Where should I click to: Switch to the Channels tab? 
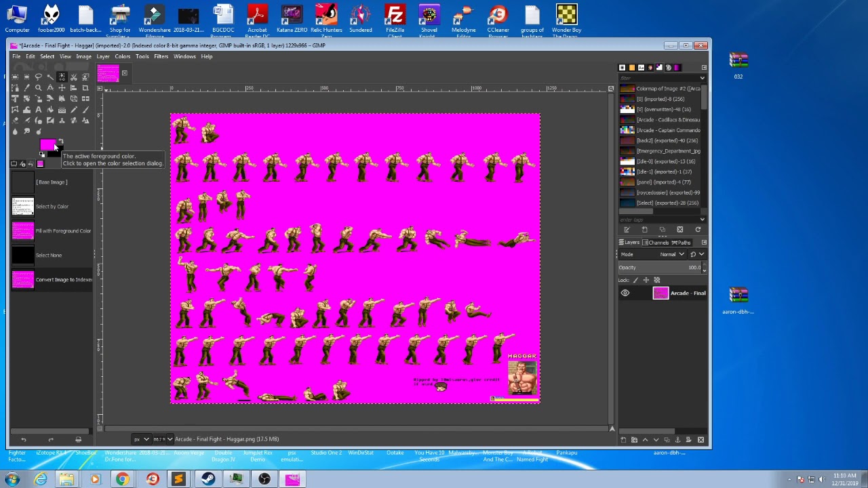click(x=656, y=243)
